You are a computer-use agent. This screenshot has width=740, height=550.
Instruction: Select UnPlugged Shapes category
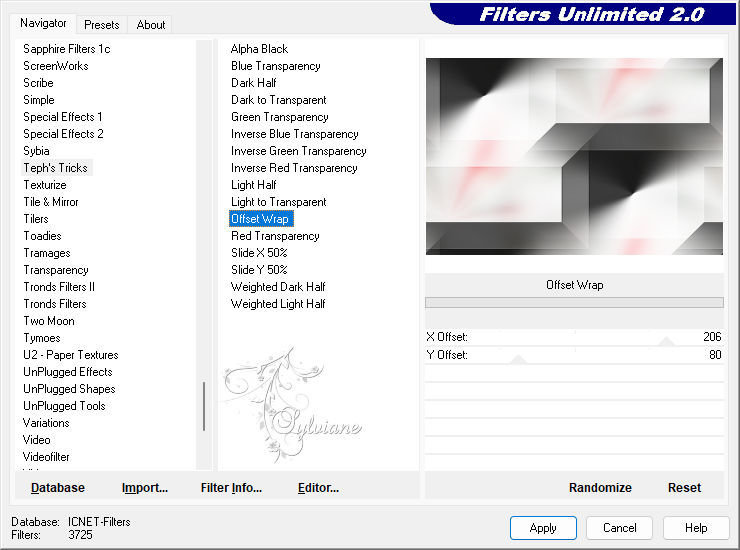click(x=69, y=389)
